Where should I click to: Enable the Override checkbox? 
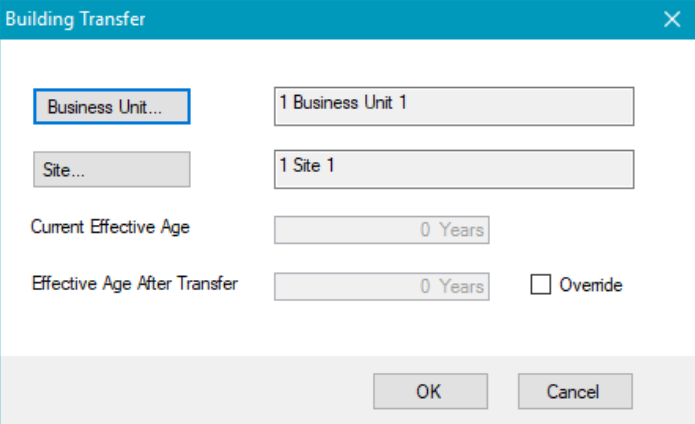(540, 286)
